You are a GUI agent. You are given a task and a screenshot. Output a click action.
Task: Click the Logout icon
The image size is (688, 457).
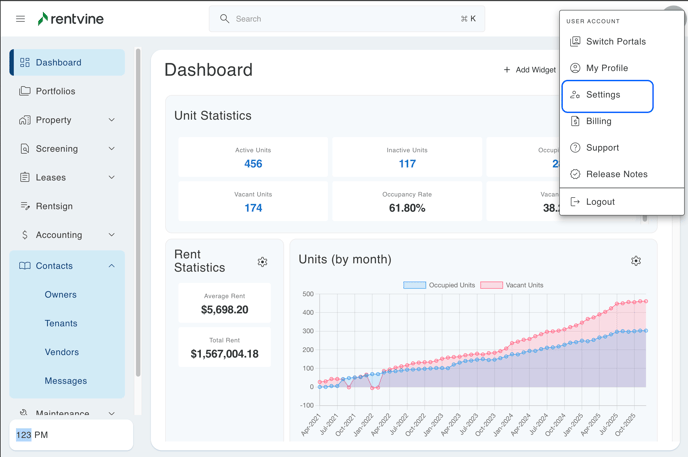pyautogui.click(x=575, y=202)
